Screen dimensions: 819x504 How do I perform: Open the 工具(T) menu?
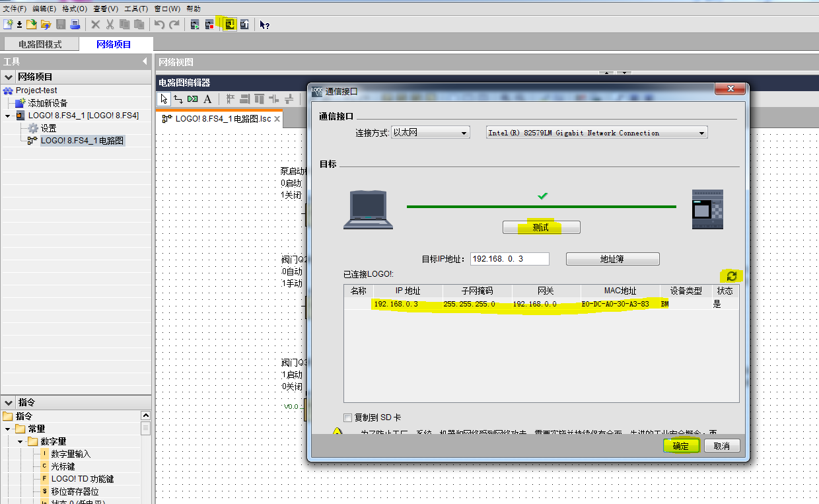[x=136, y=9]
